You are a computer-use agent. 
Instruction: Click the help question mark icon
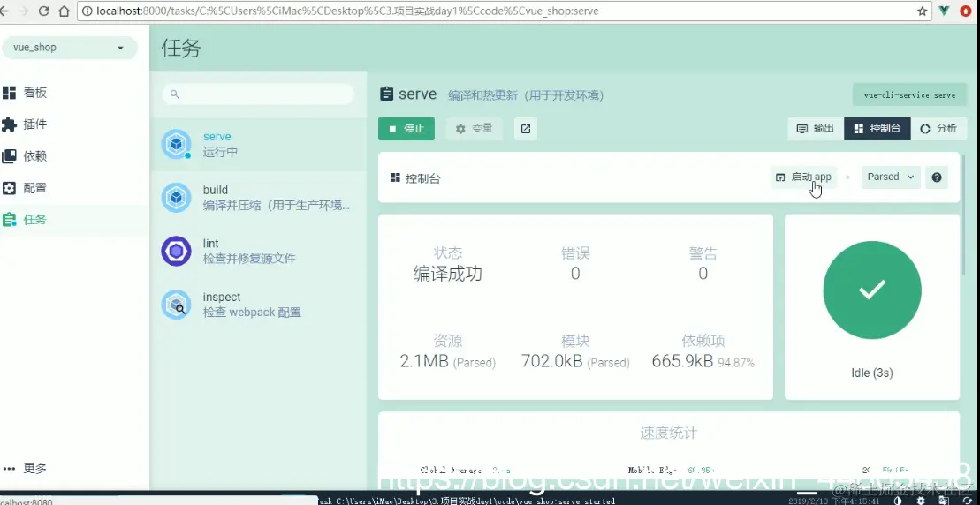(936, 177)
